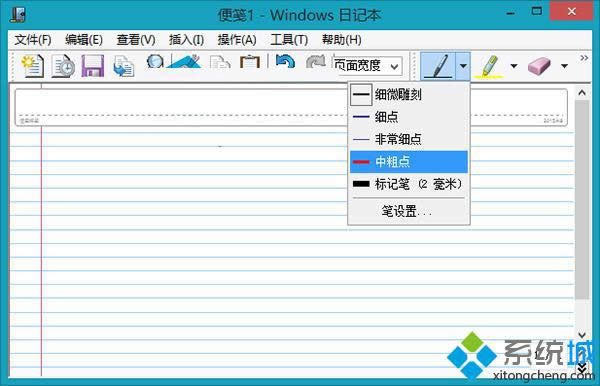Screen dimensions: 600x386
Task: Toggle the pen style dropdown arrow
Action: tap(463, 66)
